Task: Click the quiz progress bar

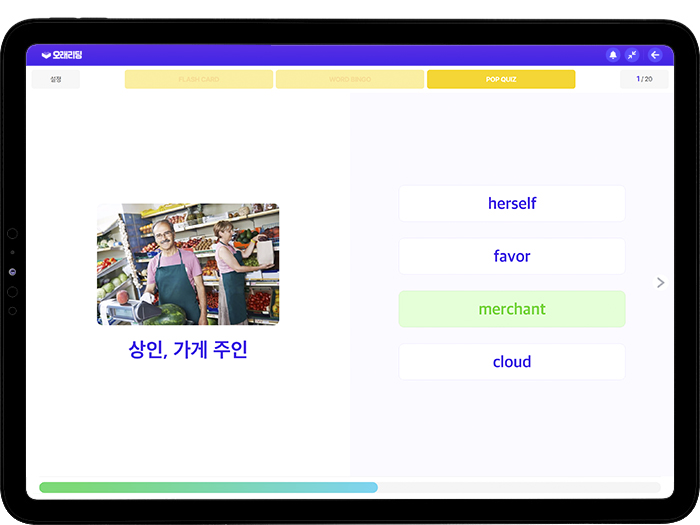Action: (349, 488)
